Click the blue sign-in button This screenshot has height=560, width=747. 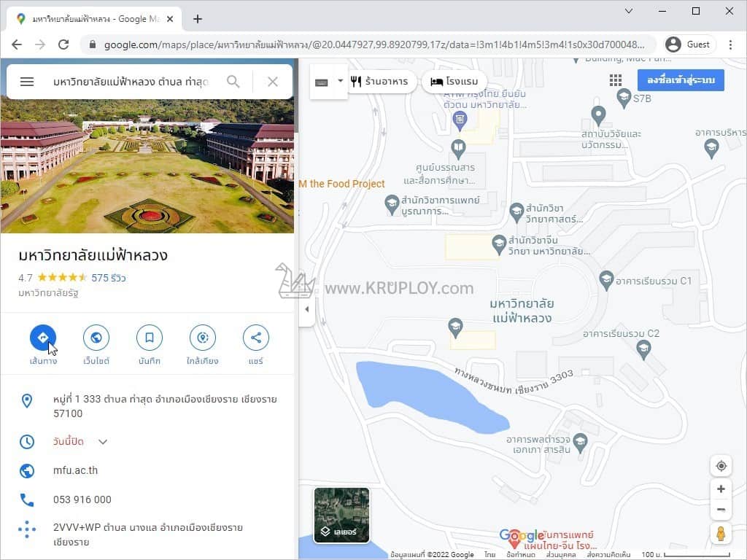(x=681, y=80)
